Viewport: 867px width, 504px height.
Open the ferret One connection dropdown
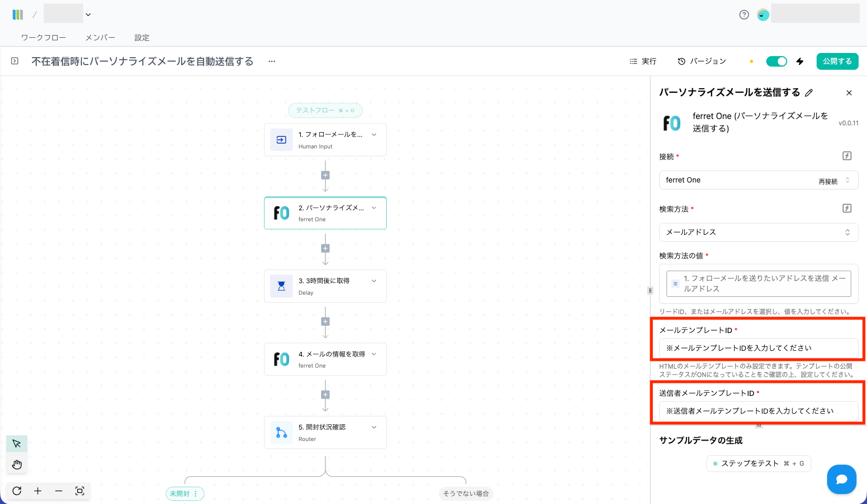[758, 180]
